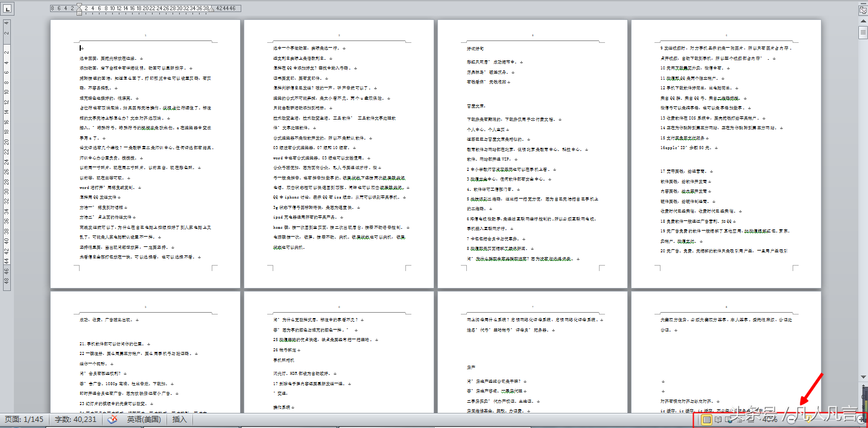Click inside page 3 of the document
868x428 pixels.
pos(533,151)
